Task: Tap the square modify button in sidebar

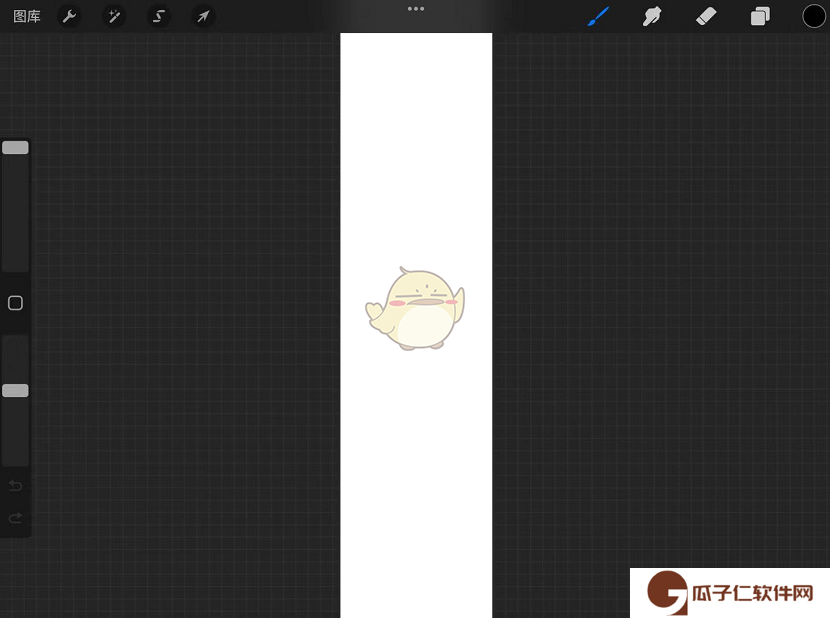Action: click(15, 303)
